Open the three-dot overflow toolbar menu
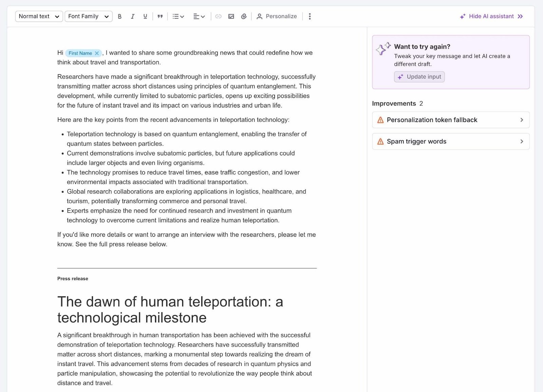Viewport: 543px width, 392px height. tap(310, 16)
